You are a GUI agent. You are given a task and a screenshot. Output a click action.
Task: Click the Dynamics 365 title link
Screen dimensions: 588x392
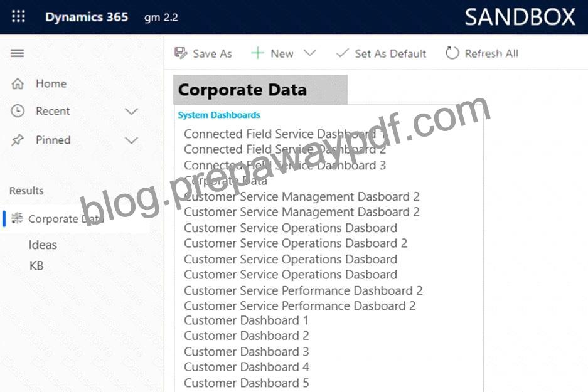pyautogui.click(x=87, y=17)
